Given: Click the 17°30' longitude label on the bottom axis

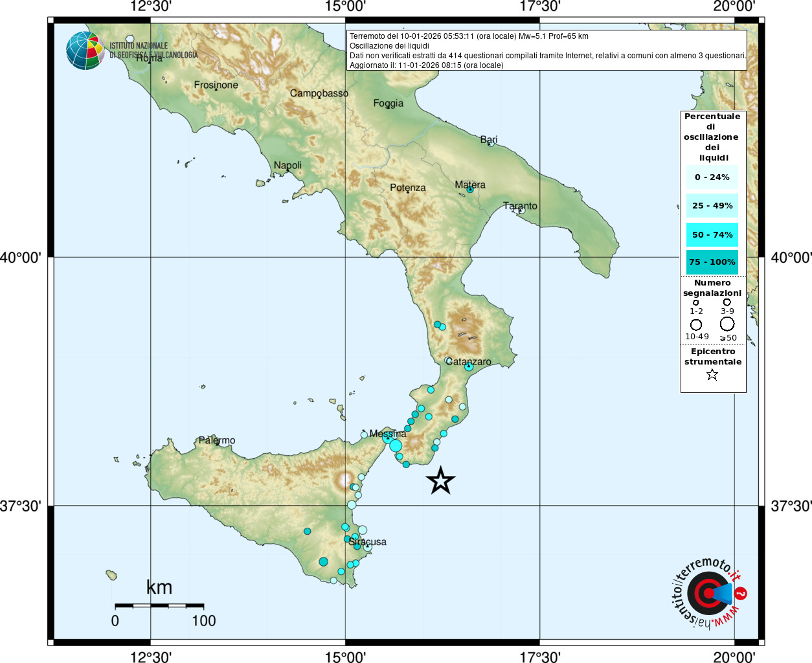Looking at the screenshot, I should [540, 657].
